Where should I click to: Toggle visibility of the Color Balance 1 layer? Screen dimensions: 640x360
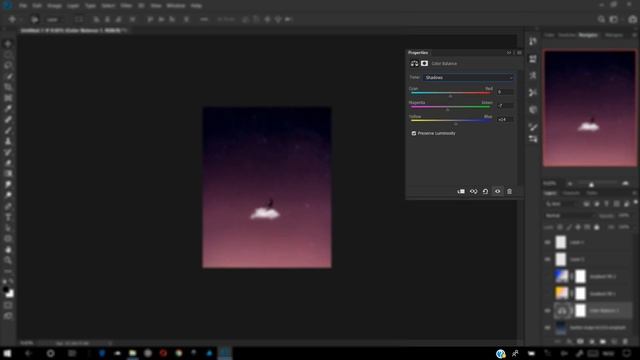tap(548, 311)
